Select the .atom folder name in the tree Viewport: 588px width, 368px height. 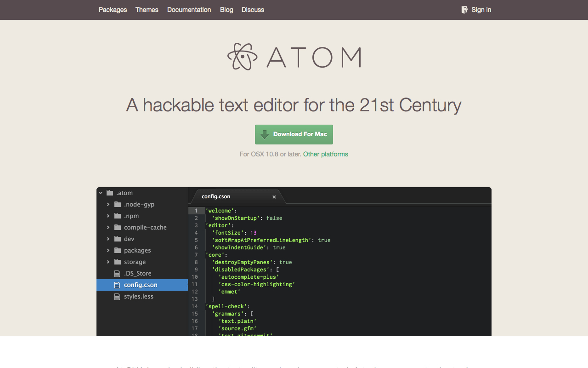click(124, 193)
